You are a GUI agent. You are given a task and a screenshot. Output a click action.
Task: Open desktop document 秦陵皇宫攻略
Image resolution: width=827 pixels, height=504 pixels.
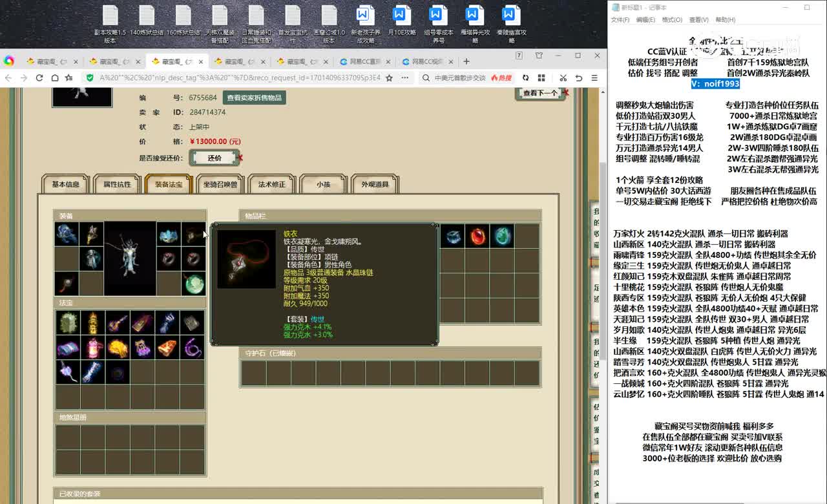coord(511,25)
